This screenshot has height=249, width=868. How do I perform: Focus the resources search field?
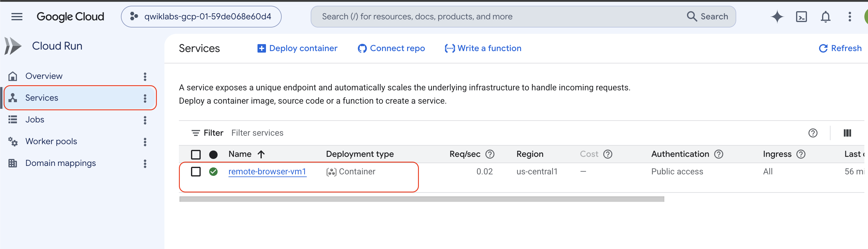(x=499, y=17)
